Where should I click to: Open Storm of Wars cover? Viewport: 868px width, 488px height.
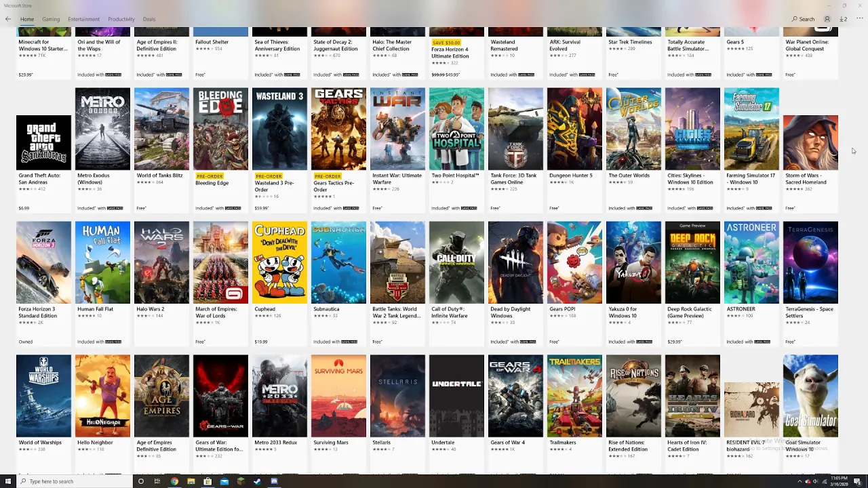[x=810, y=142]
